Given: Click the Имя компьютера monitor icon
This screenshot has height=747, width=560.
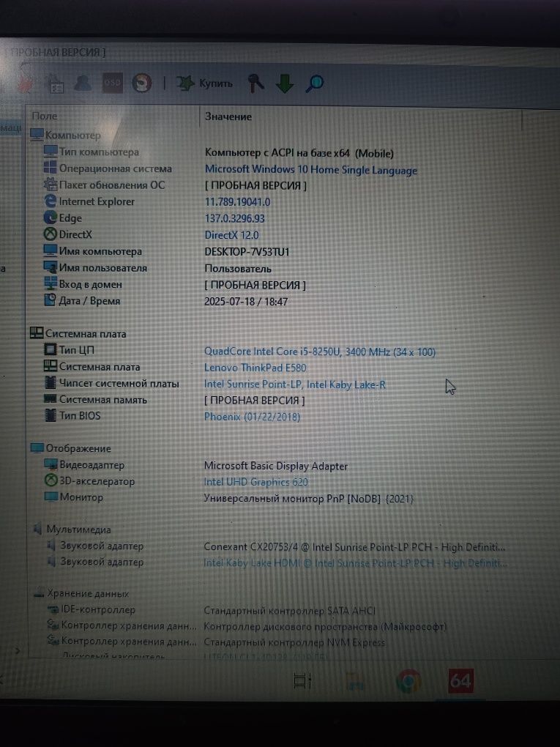Looking at the screenshot, I should (x=50, y=250).
